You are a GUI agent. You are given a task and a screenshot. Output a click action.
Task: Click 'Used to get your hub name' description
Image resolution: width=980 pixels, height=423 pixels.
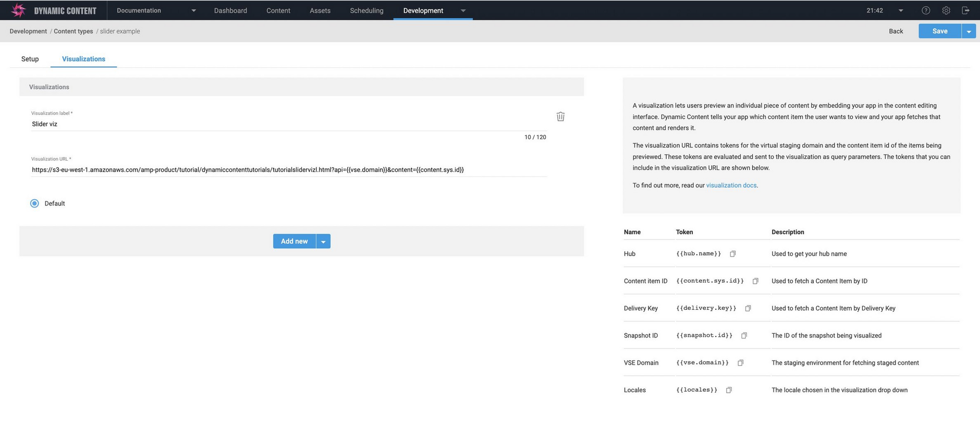pyautogui.click(x=809, y=254)
